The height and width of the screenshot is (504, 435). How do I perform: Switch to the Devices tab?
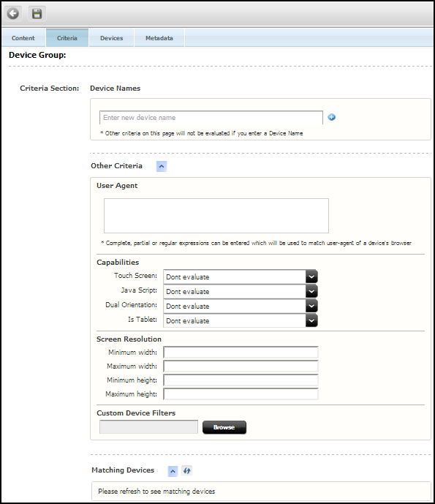click(111, 38)
